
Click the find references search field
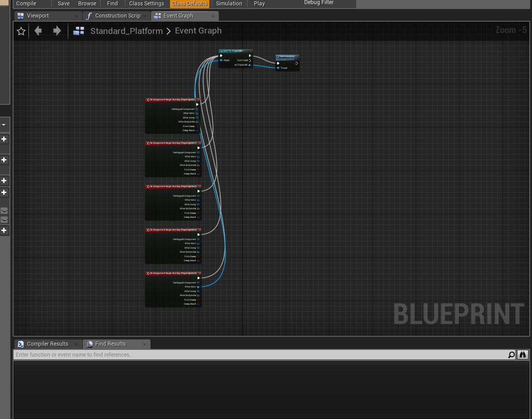click(260, 355)
